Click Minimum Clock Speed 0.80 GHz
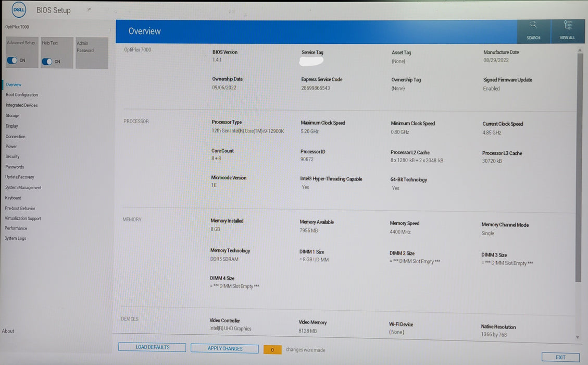 click(x=400, y=132)
